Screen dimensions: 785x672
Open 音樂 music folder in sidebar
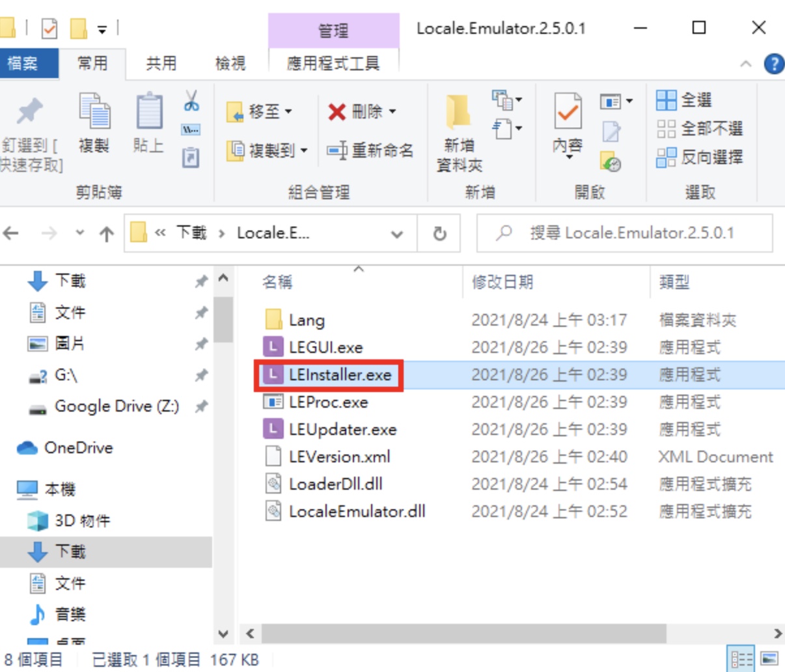[x=70, y=615]
